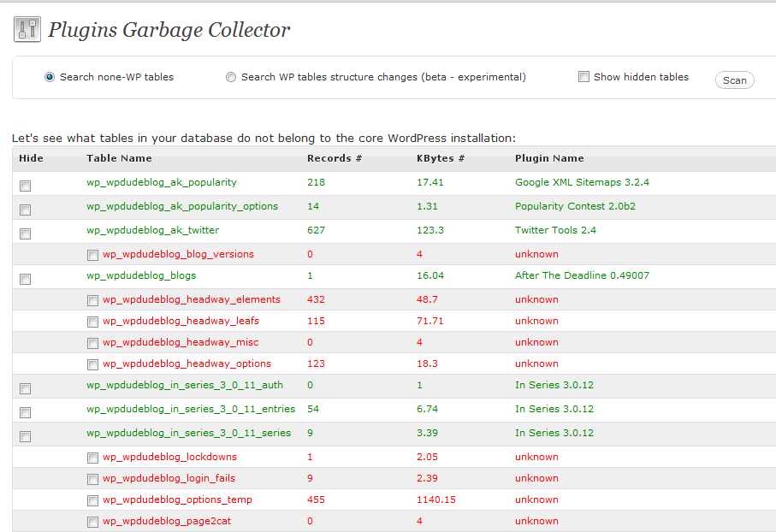This screenshot has width=776, height=532.
Task: Check the box next to wp_wpdudeblog_headway_misc
Action: pyautogui.click(x=92, y=344)
